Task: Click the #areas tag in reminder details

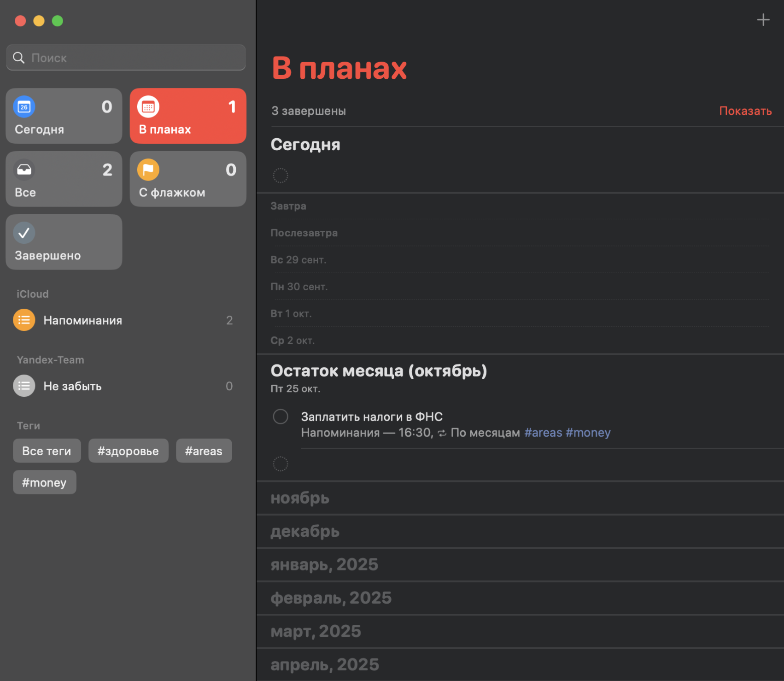Action: click(543, 433)
